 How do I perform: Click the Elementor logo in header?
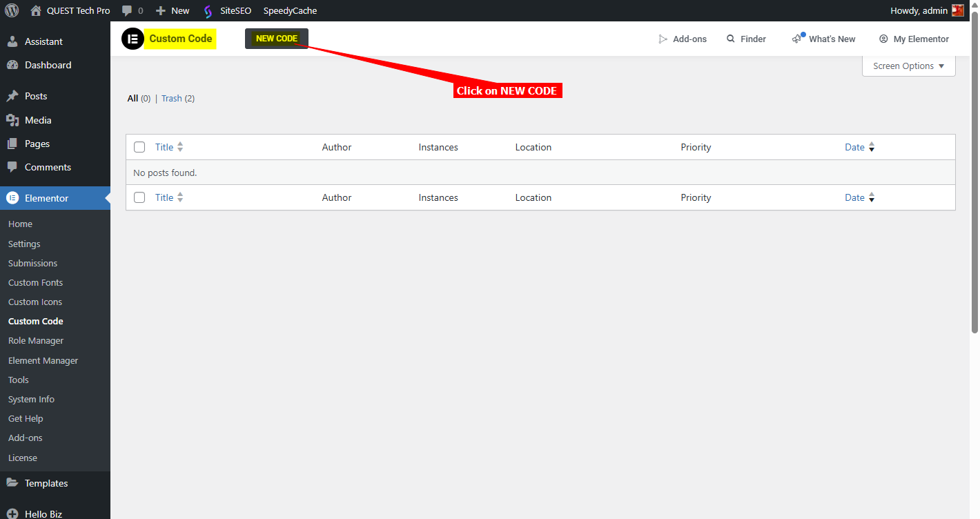[133, 39]
